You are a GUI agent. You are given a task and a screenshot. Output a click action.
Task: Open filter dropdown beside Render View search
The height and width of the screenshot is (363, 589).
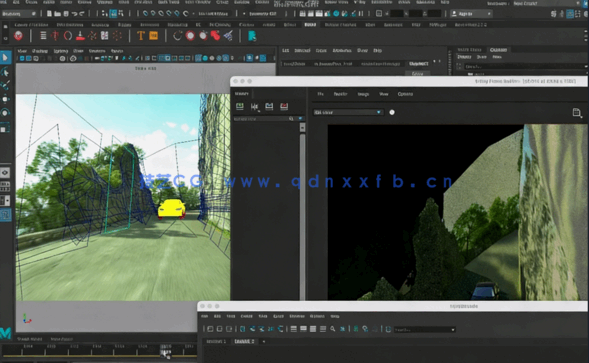pos(300,119)
